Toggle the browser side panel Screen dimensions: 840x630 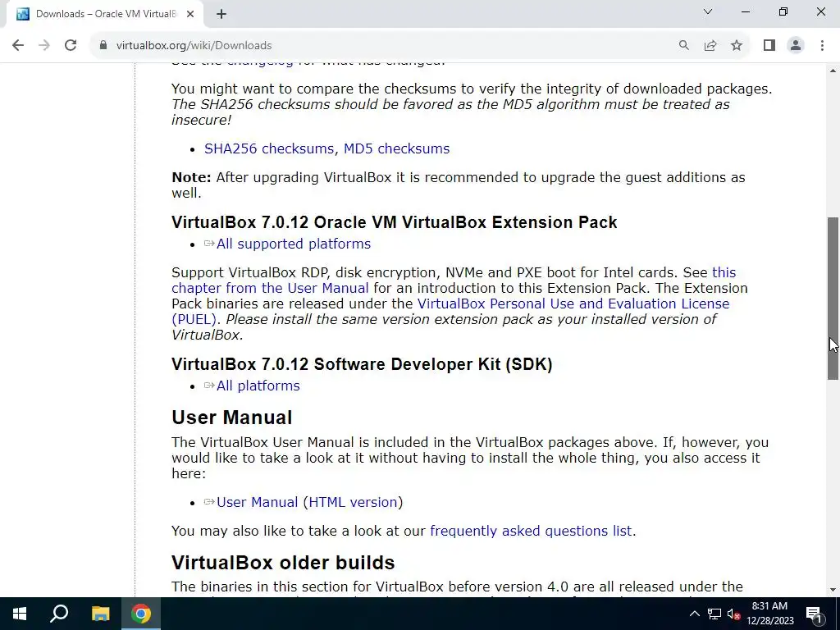(x=769, y=46)
